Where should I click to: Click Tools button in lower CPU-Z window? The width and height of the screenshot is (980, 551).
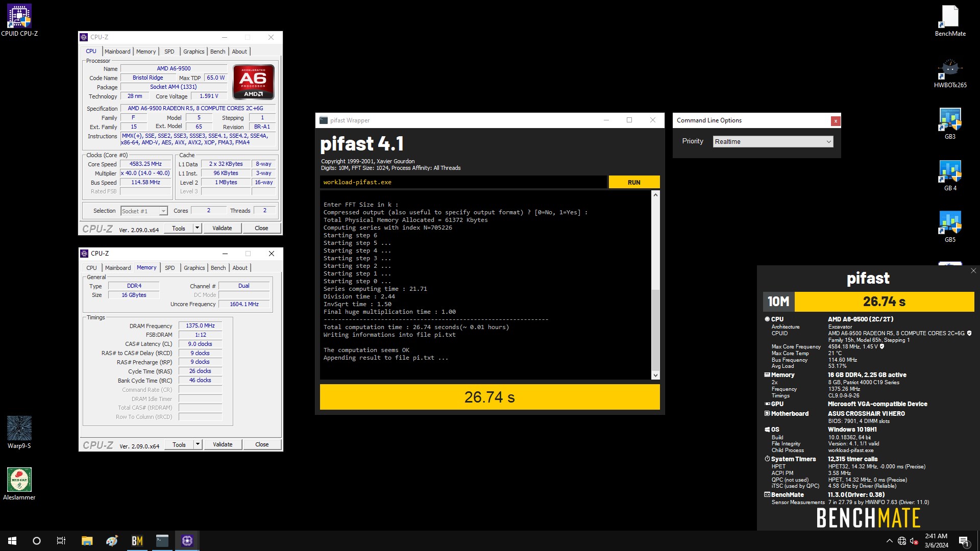[x=179, y=444]
